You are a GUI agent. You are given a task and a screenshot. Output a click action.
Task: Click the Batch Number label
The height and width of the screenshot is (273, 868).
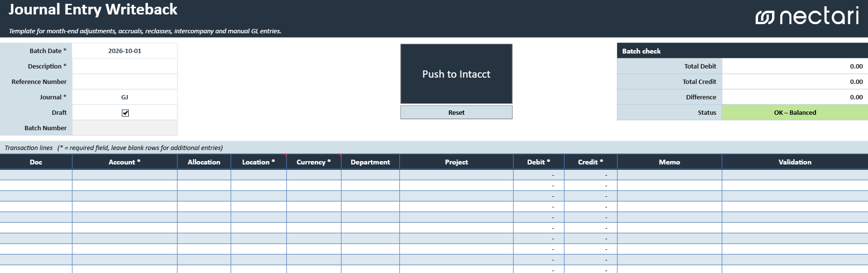point(45,128)
